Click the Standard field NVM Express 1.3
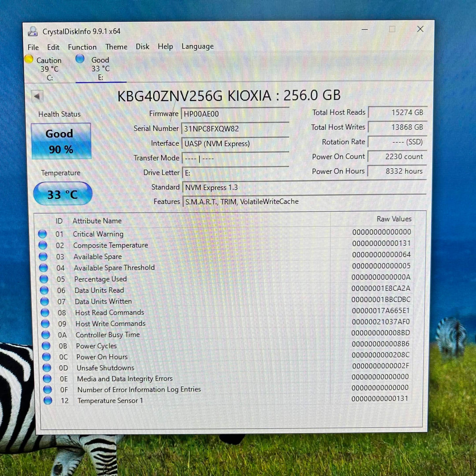This screenshot has height=476, width=476. 304,187
